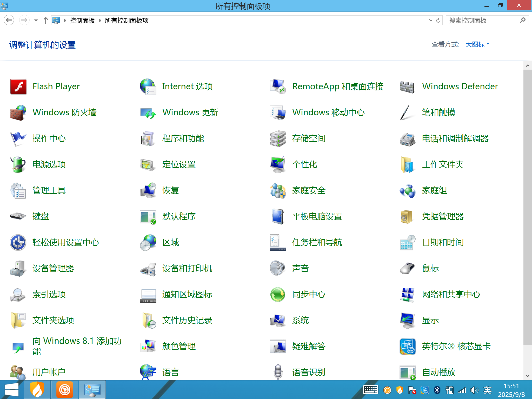Open 家庭安全 icon
This screenshot has height=399, width=532.
(278, 190)
